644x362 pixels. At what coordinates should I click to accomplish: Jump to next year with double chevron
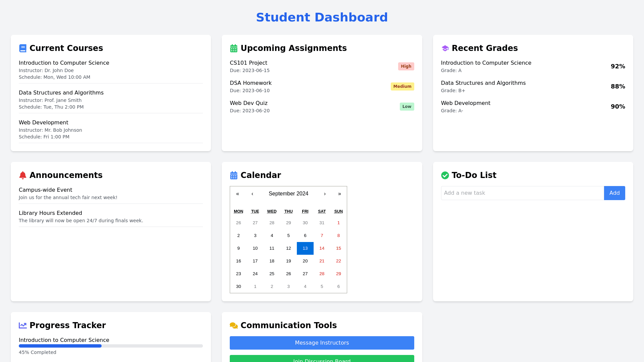pos(339,194)
